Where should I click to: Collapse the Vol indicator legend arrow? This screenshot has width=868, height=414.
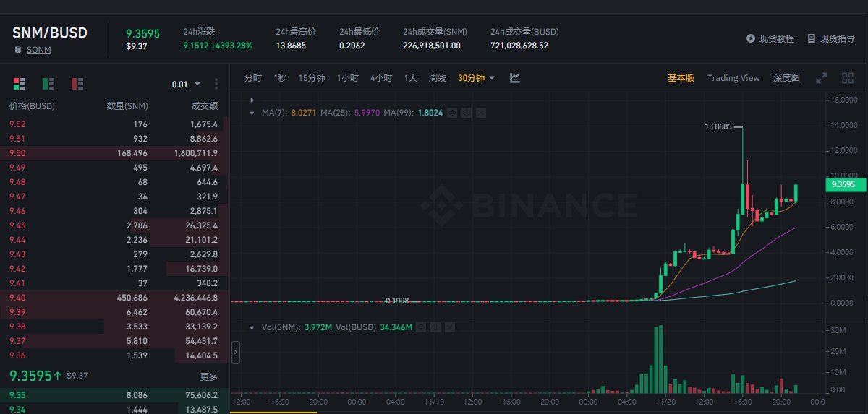coord(251,327)
